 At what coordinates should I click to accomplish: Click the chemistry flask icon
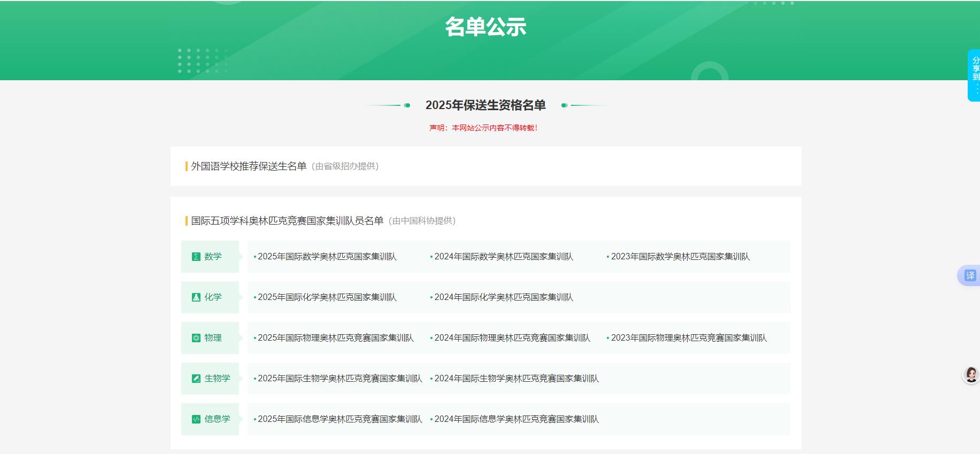pyautogui.click(x=196, y=297)
